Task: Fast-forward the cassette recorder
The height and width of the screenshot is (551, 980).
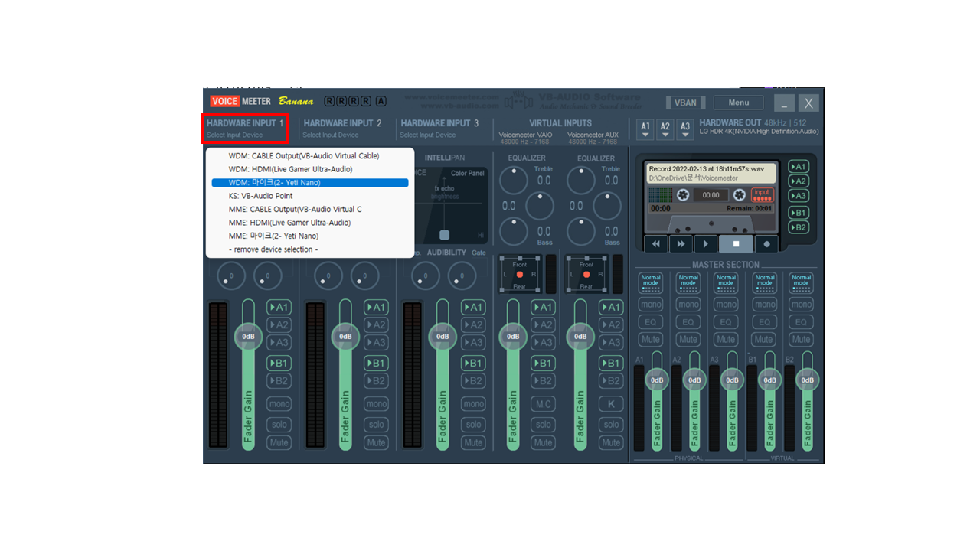Action: pyautogui.click(x=681, y=244)
